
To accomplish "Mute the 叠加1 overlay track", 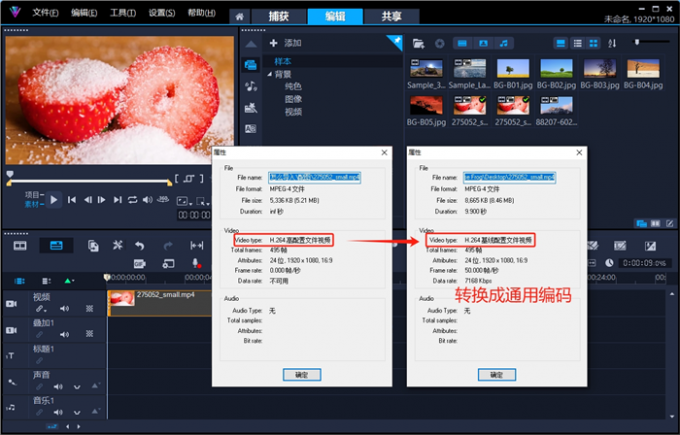I will tap(65, 334).
